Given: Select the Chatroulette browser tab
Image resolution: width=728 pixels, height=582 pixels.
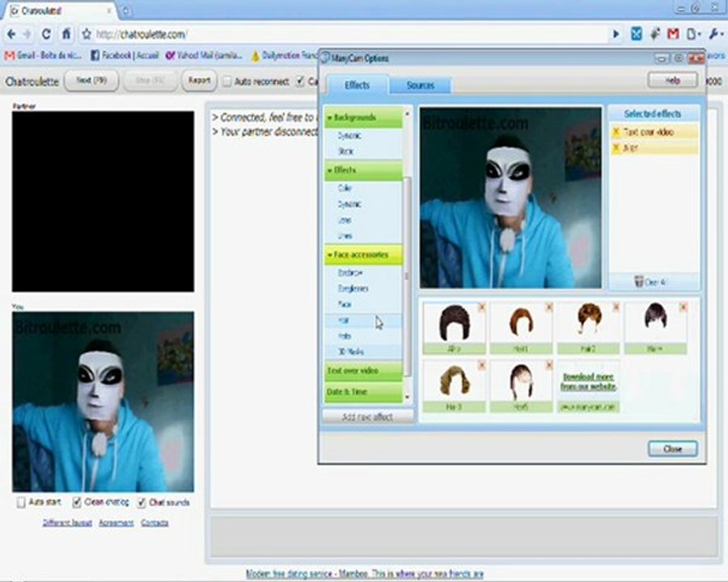Looking at the screenshot, I should tap(58, 11).
